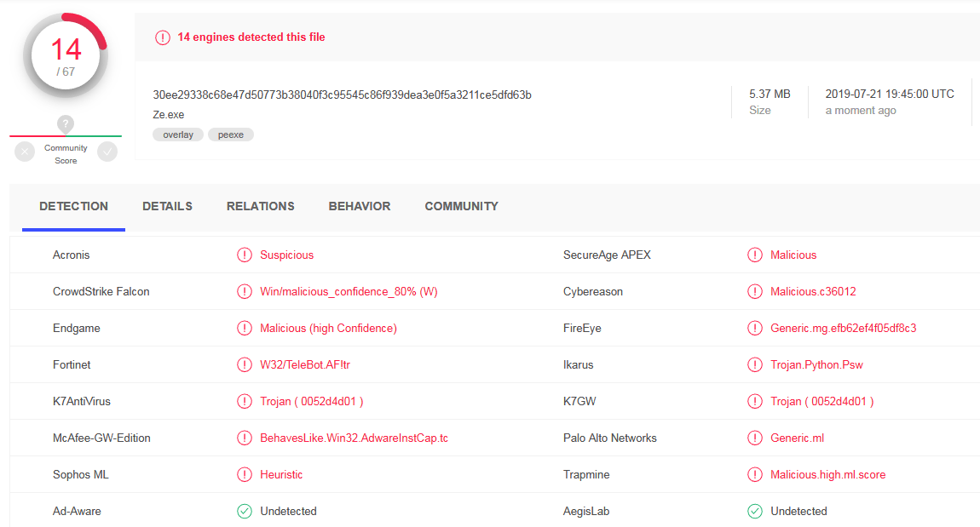
Task: Click the green check icon for AegisLab
Action: pos(755,512)
